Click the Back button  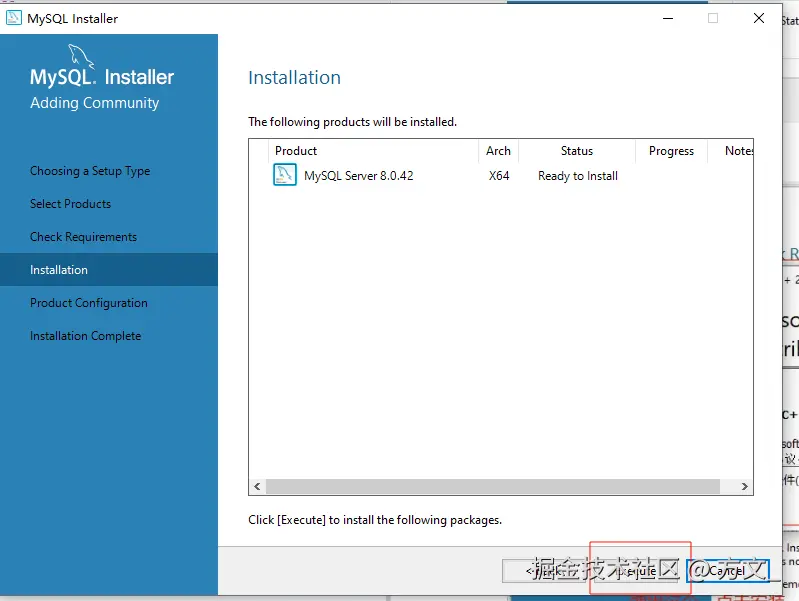point(546,571)
